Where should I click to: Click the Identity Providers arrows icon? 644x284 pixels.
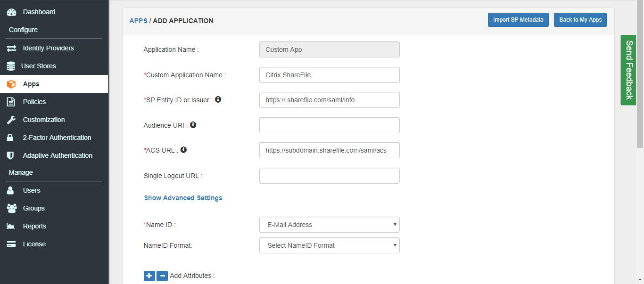(x=11, y=48)
